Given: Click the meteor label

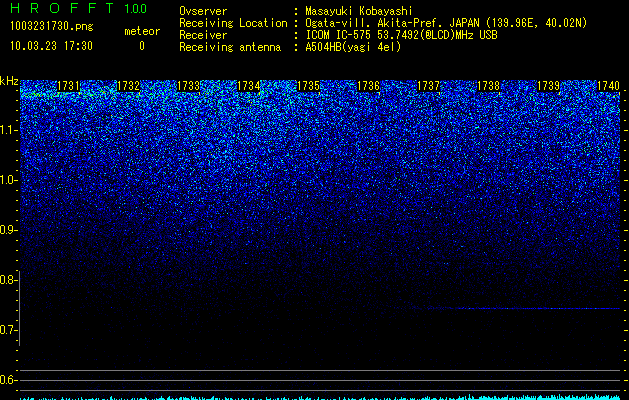Looking at the screenshot, I should pos(142,31).
